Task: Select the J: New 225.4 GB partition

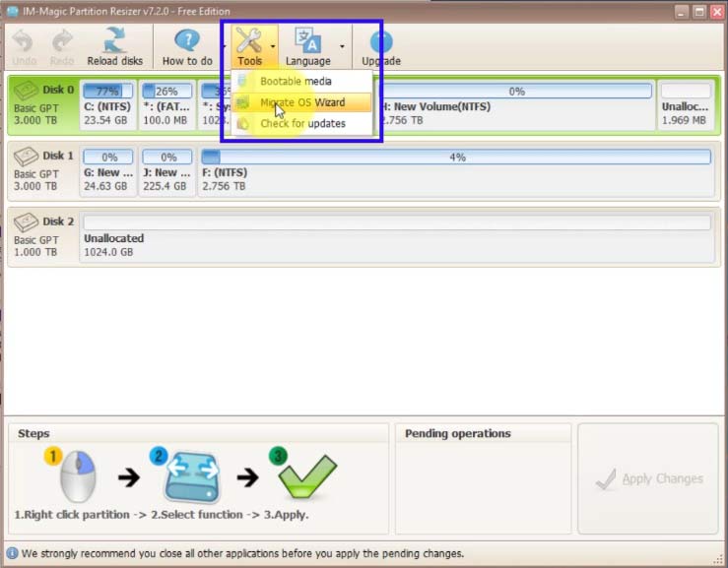Action: 166,171
